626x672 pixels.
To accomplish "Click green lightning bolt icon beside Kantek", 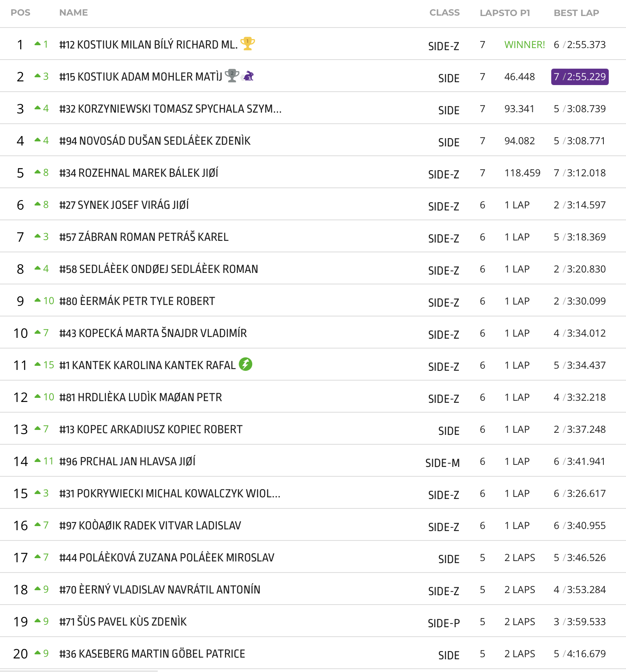I will point(246,364).
